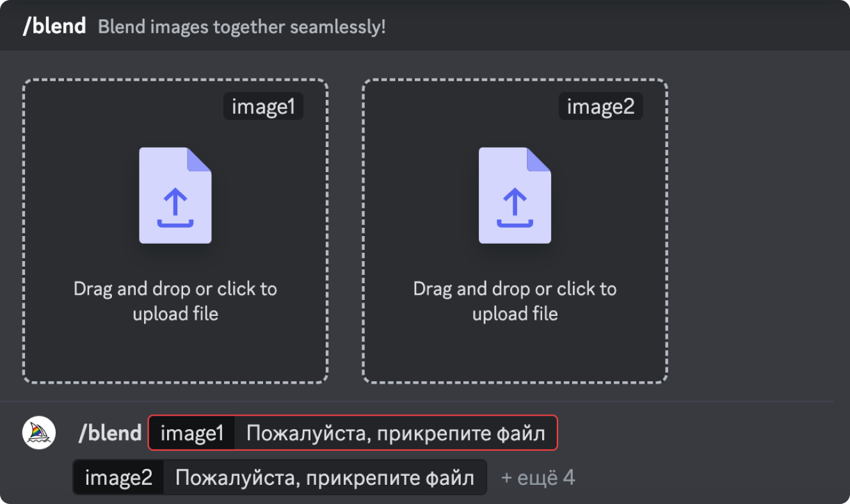Image resolution: width=850 pixels, height=504 pixels.
Task: Select the image2 label badge in second drop zone
Action: 600,107
